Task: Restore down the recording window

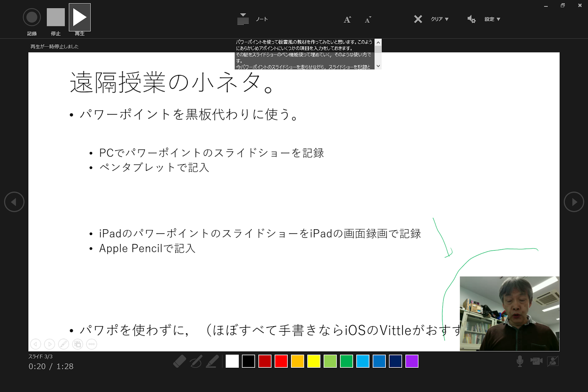Action: pos(563,6)
